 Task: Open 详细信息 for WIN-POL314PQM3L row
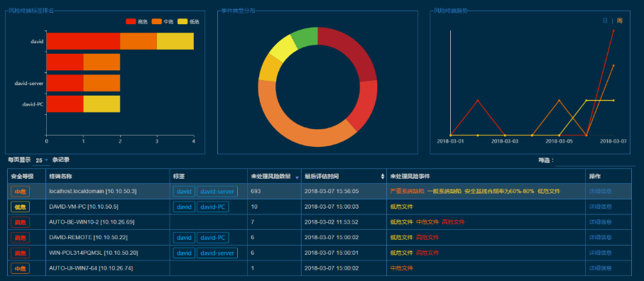600,253
